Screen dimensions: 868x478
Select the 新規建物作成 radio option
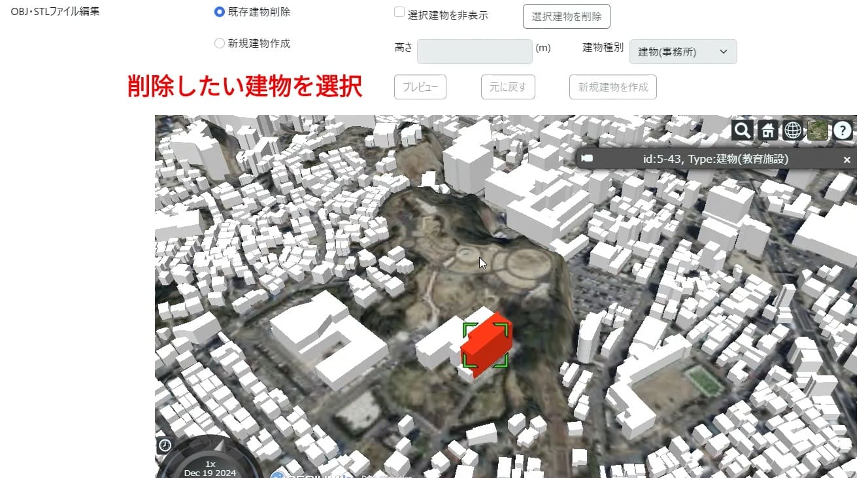pos(220,44)
